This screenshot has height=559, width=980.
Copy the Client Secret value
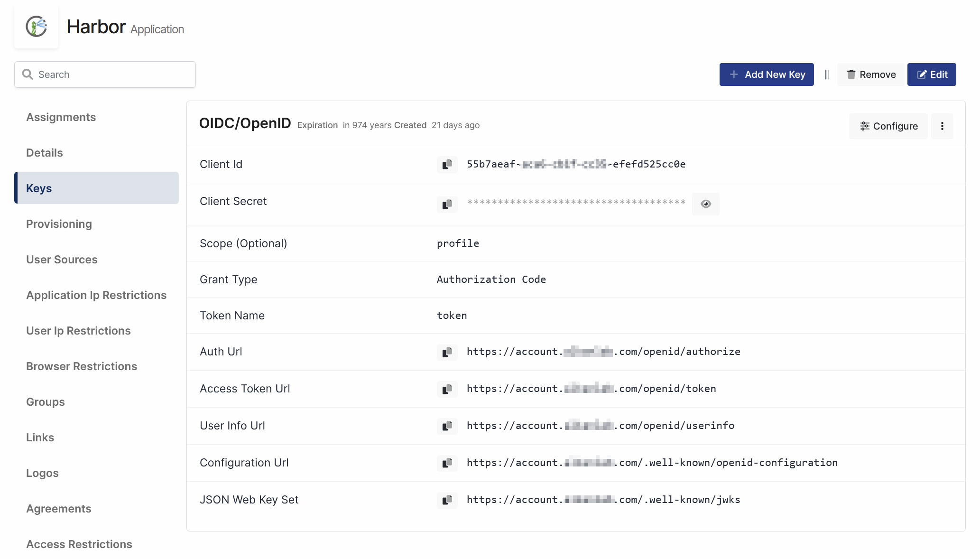pos(447,204)
